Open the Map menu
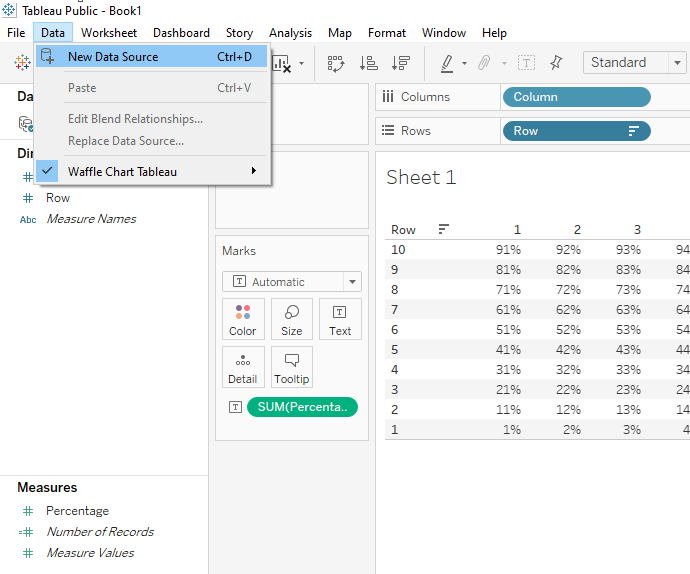Image resolution: width=690 pixels, height=574 pixels. pos(340,33)
